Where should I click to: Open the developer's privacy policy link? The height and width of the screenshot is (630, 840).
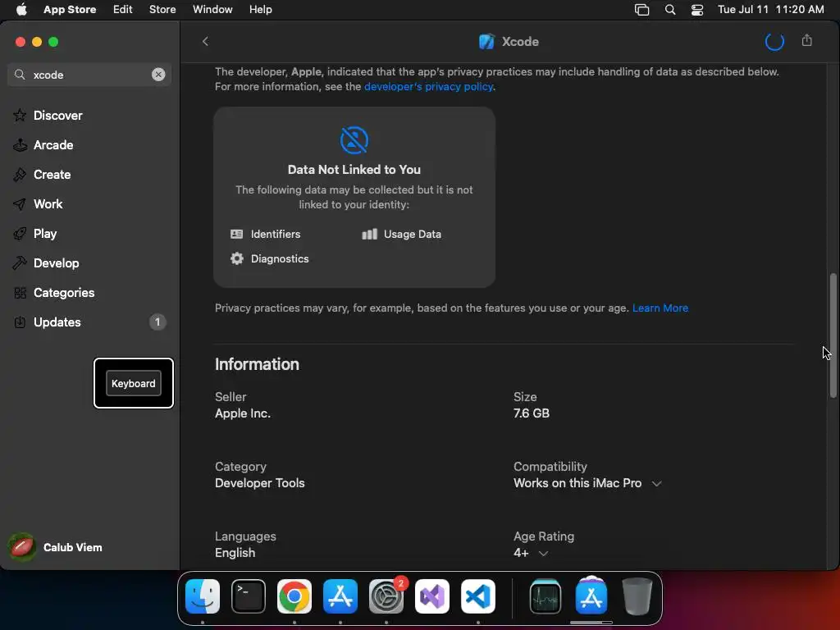(x=428, y=86)
